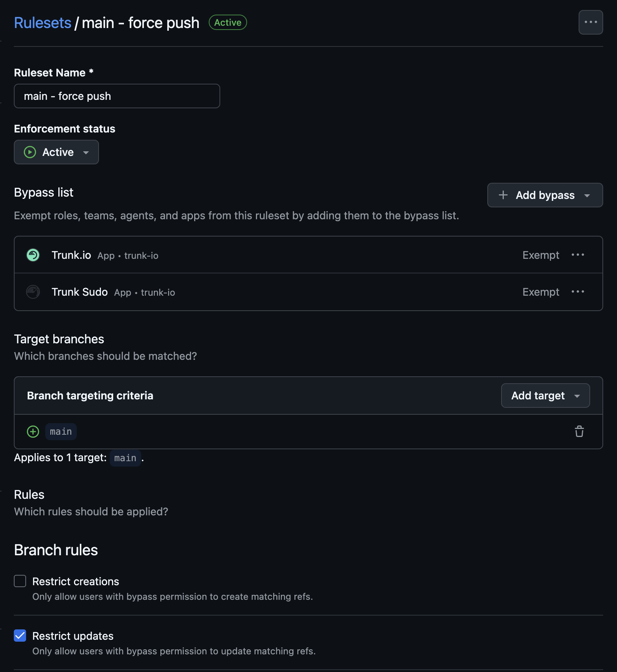Delete the main branch target via trash icon
The width and height of the screenshot is (617, 672).
(579, 431)
